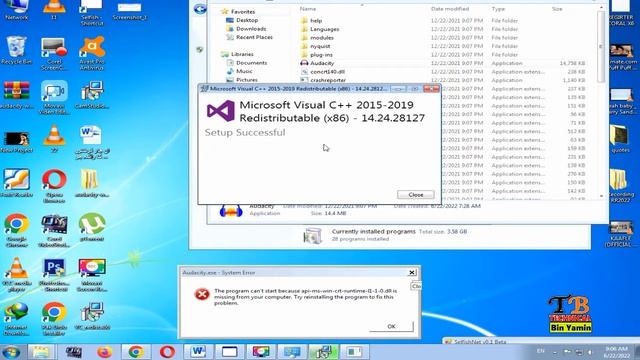Select the Audacity application file row

pos(445,63)
